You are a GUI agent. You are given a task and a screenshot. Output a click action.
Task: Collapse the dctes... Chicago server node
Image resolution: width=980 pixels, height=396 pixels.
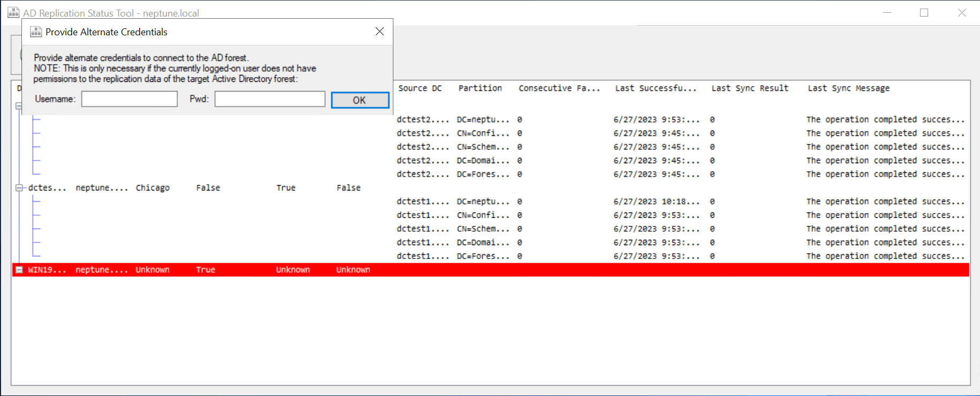click(19, 188)
